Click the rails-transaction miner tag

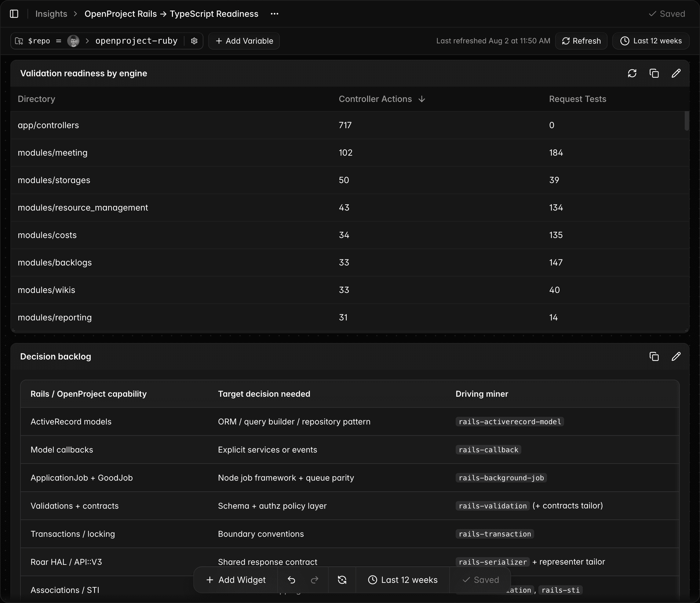click(494, 534)
